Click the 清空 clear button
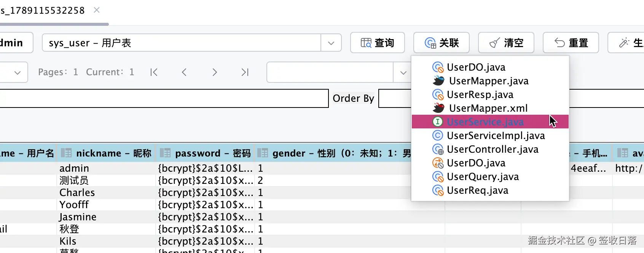This screenshot has width=644, height=253. click(506, 43)
